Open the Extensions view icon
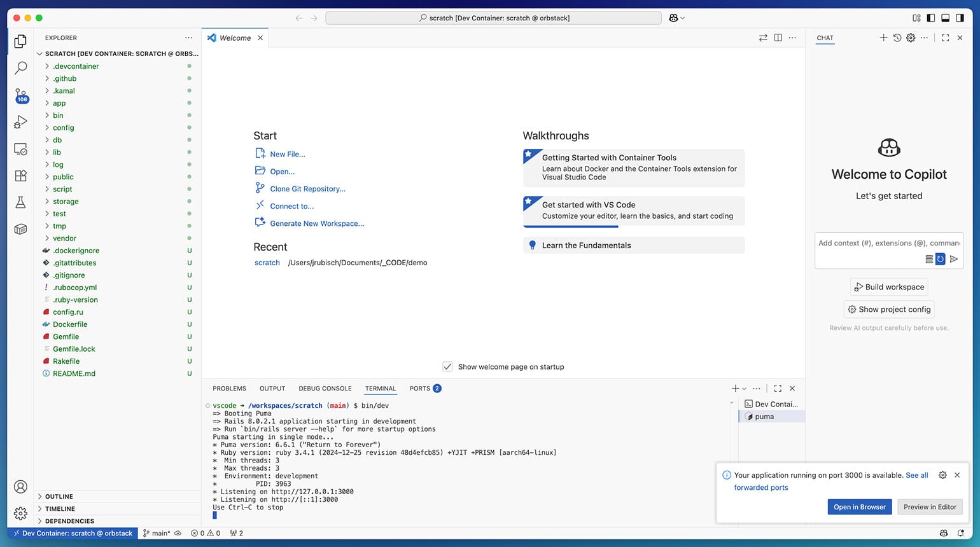Viewport: 980px width, 547px height. coord(20,176)
